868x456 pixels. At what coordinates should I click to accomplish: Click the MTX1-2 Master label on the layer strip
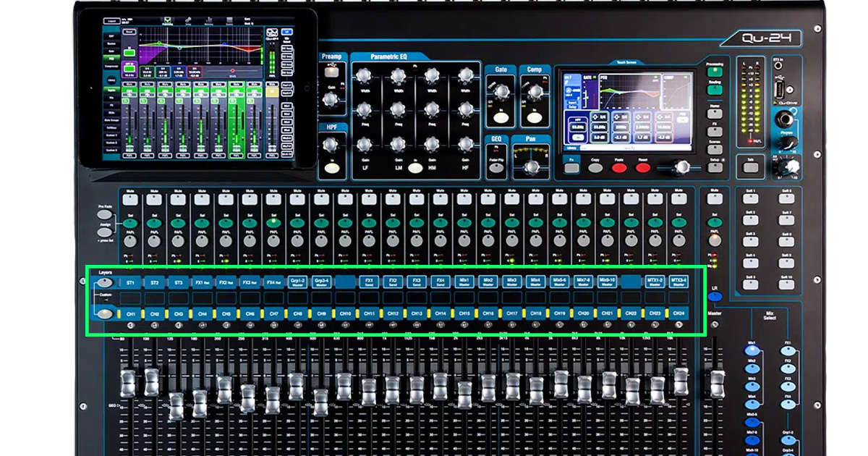[x=655, y=282]
